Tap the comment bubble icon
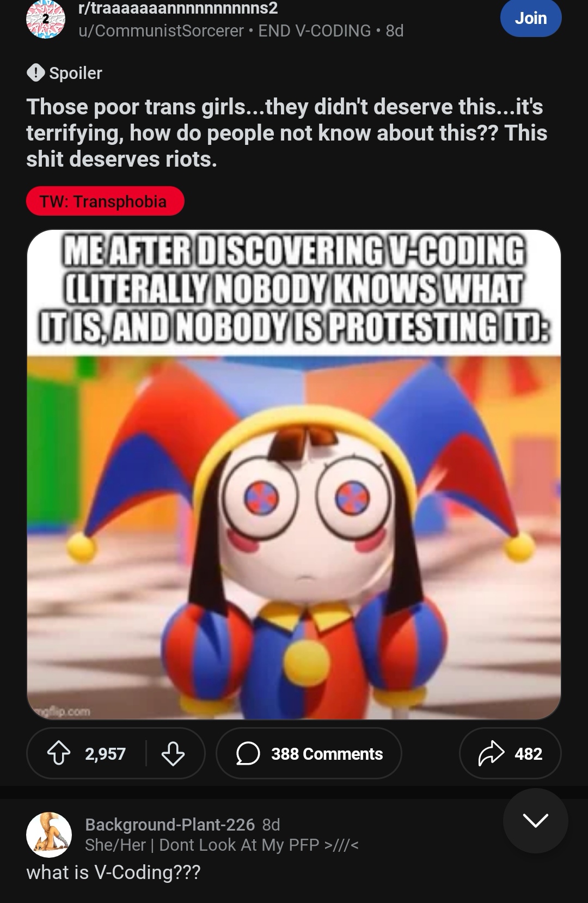This screenshot has height=903, width=588. click(248, 754)
